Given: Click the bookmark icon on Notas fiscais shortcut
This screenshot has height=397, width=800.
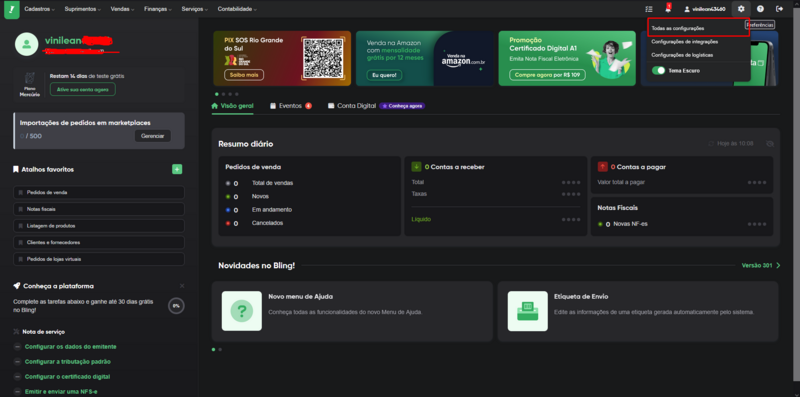Looking at the screenshot, I should (21, 209).
